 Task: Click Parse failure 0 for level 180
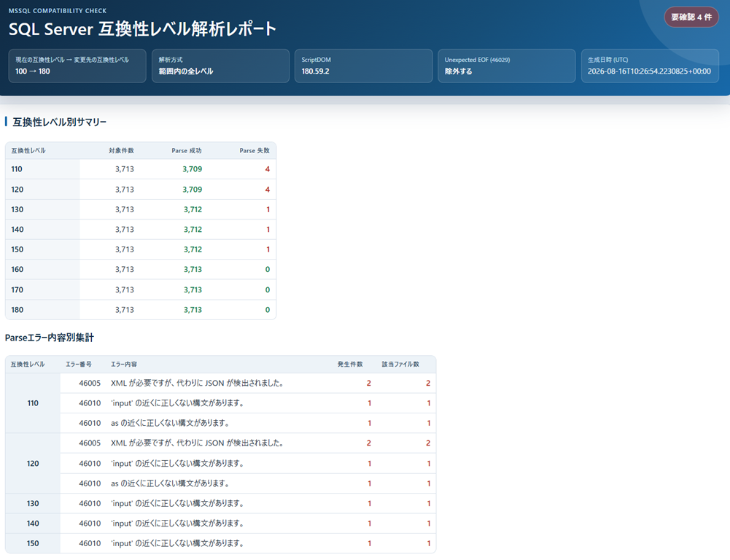267,310
